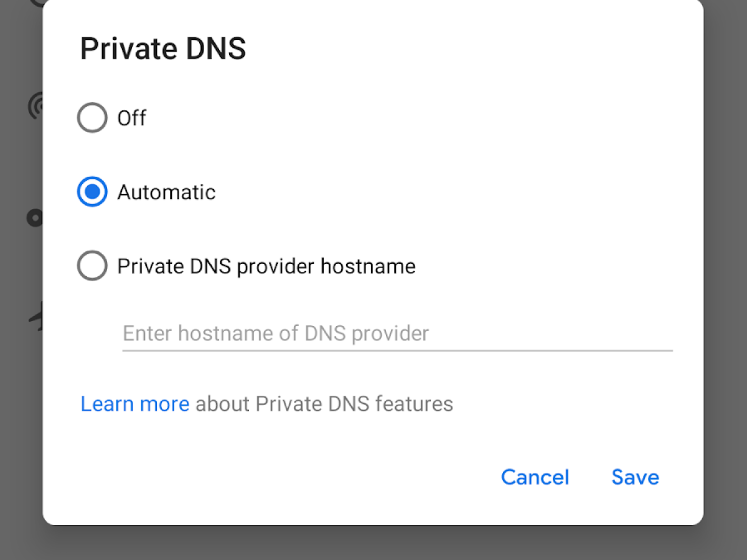Click the cut-off icon at the top-left edge
Viewport: 747px width, 560px height.
click(37, 2)
